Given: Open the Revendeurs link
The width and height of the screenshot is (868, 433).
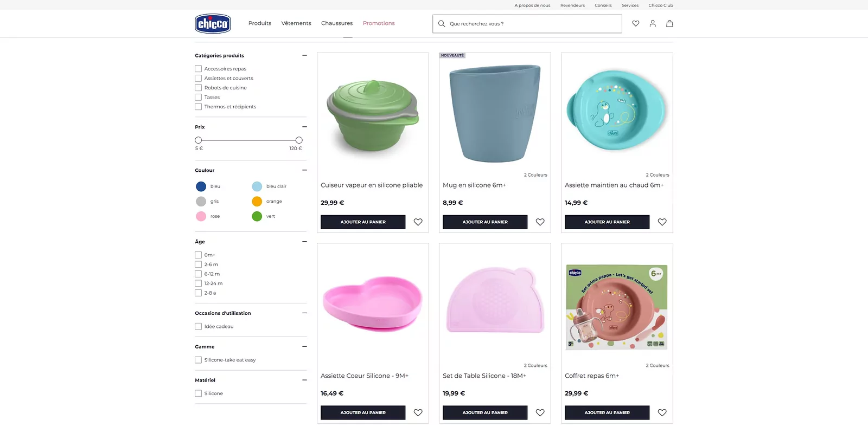Looking at the screenshot, I should pyautogui.click(x=572, y=5).
